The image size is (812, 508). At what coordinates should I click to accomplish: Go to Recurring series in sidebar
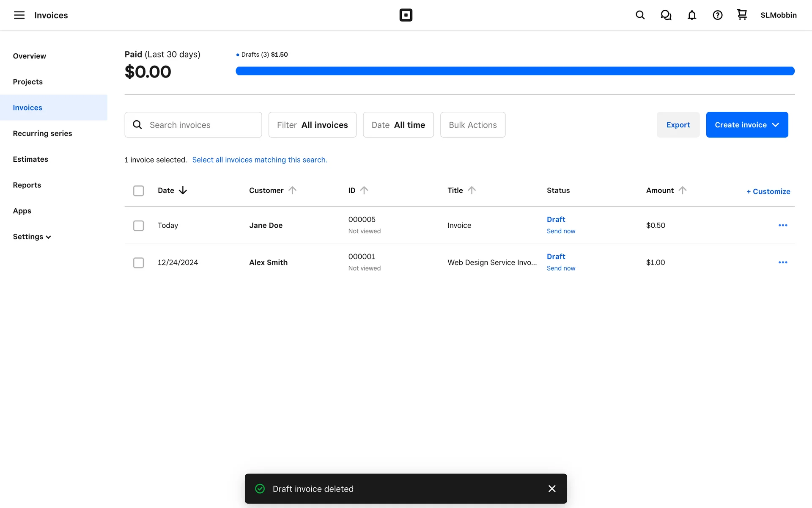point(42,133)
